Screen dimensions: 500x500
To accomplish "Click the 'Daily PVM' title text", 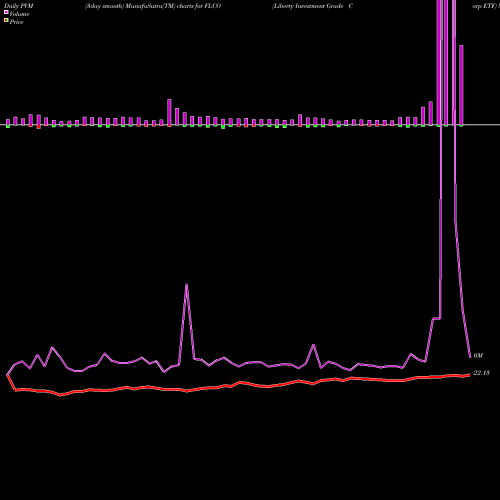I will pyautogui.click(x=19, y=6).
